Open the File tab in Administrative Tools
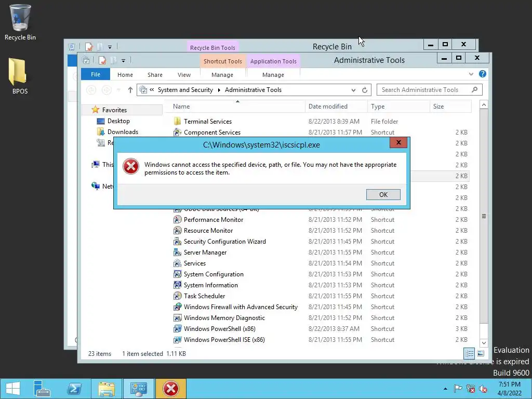 point(96,74)
